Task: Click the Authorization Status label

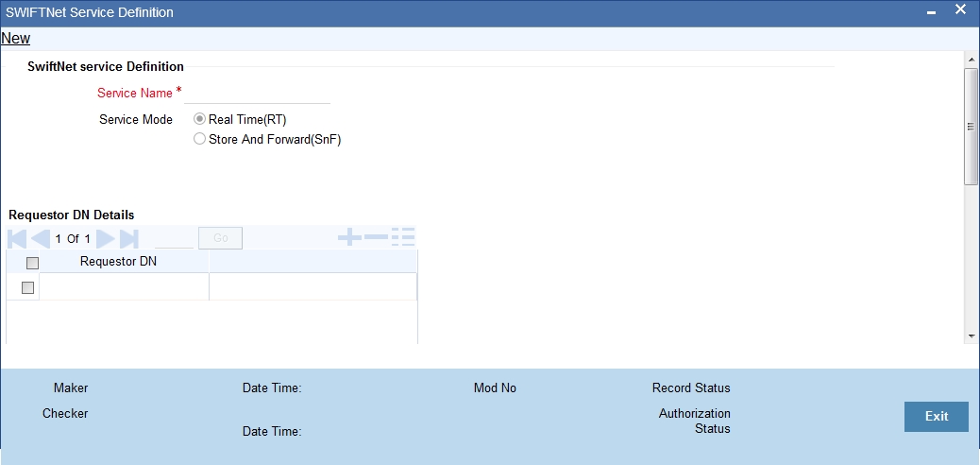Action: coord(695,422)
